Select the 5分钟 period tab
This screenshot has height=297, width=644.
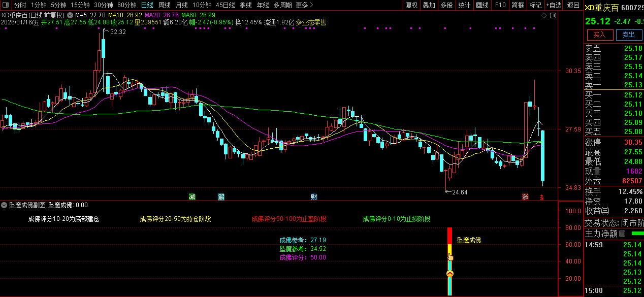(x=58, y=5)
